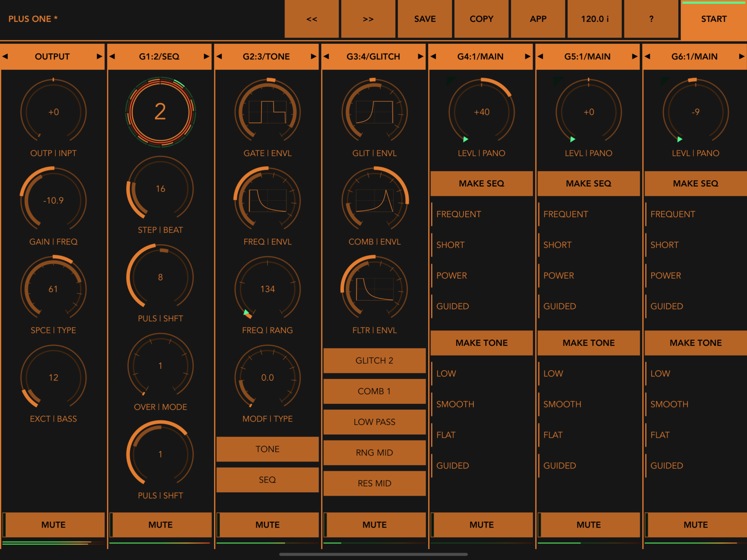Click the filter envelope icon on FLTR|ENVL knob

[x=374, y=288]
